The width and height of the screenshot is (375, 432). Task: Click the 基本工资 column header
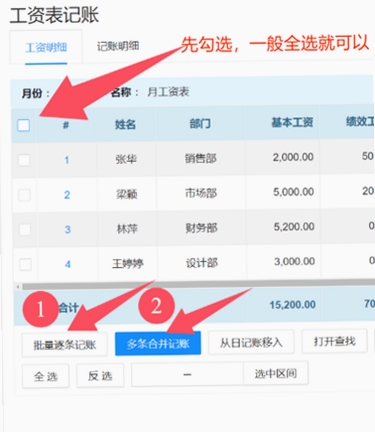coord(292,123)
